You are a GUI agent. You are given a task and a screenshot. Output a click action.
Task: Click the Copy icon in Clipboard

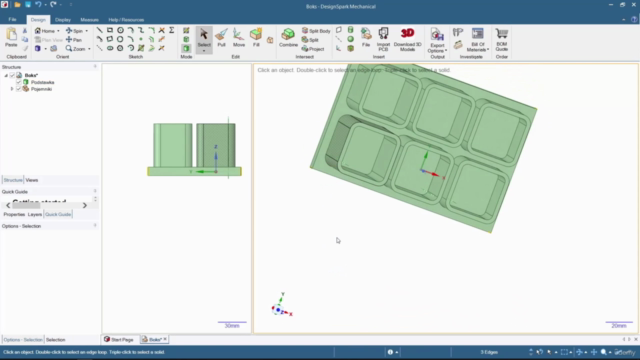click(25, 40)
